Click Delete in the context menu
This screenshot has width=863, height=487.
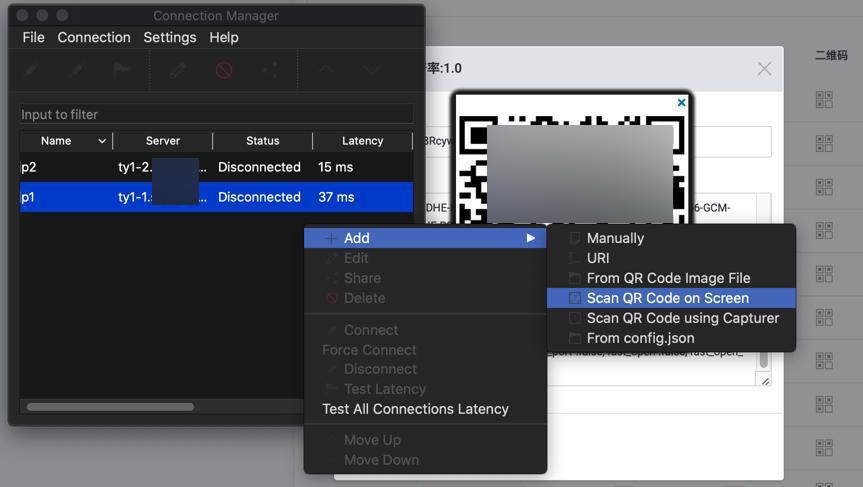coord(425,298)
